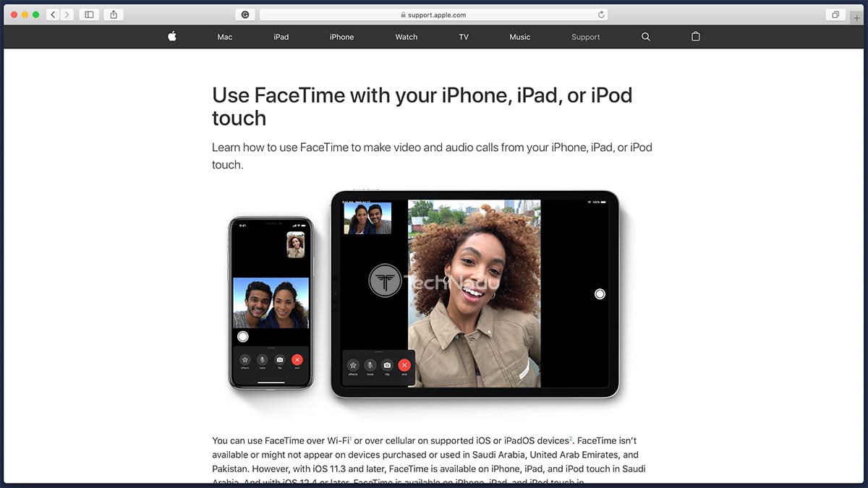868x488 pixels.
Task: Go forward using Safari's forward arrow
Action: pos(67,14)
